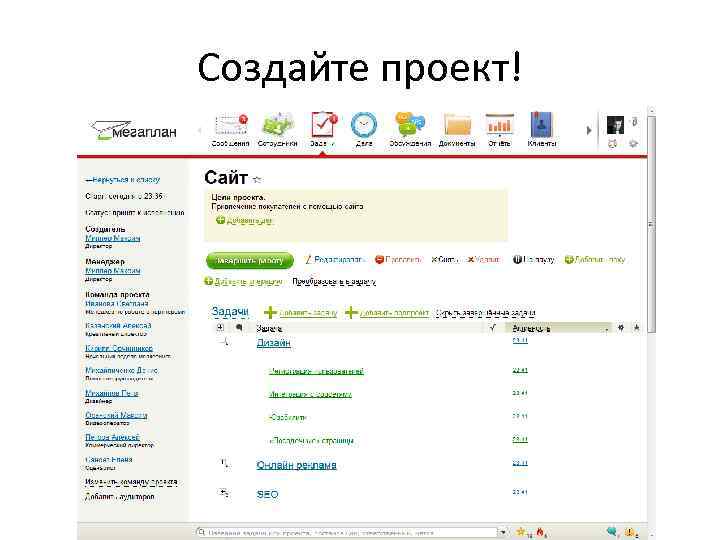Click the star icon in table header
Image resolution: width=720 pixels, height=540 pixels.
coord(636,328)
